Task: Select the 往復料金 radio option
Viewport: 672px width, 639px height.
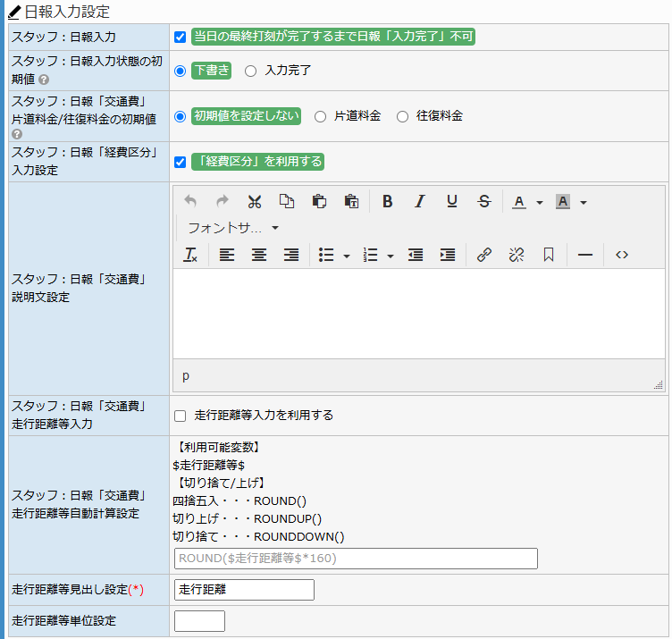Action: [x=402, y=116]
